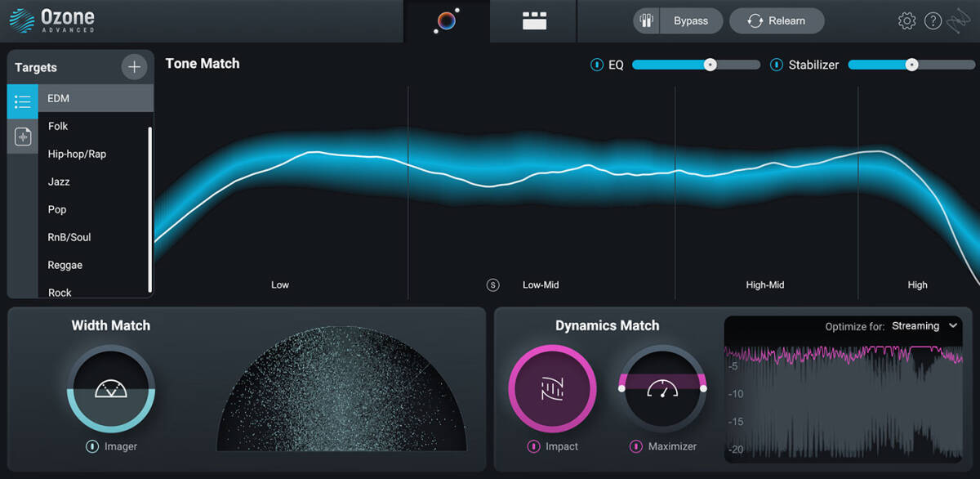Viewport: 980px width, 479px height.
Task: Click the Relearn circular arrows icon
Action: coord(755,21)
